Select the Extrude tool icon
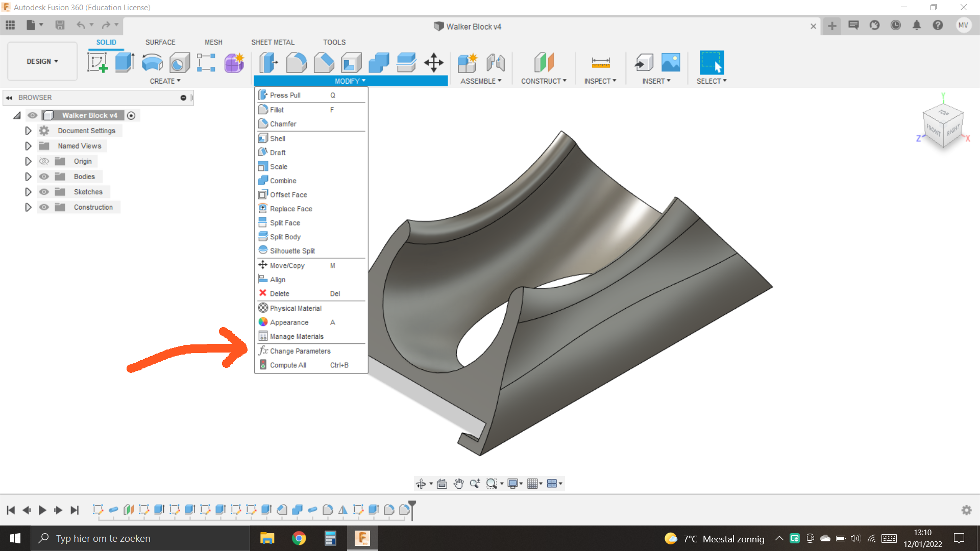This screenshot has height=551, width=980. [124, 63]
